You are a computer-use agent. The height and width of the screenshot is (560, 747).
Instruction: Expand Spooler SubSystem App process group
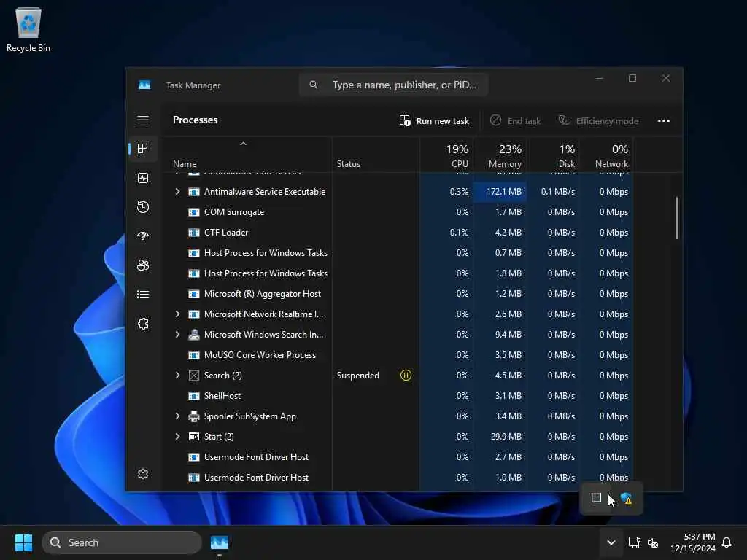(178, 416)
